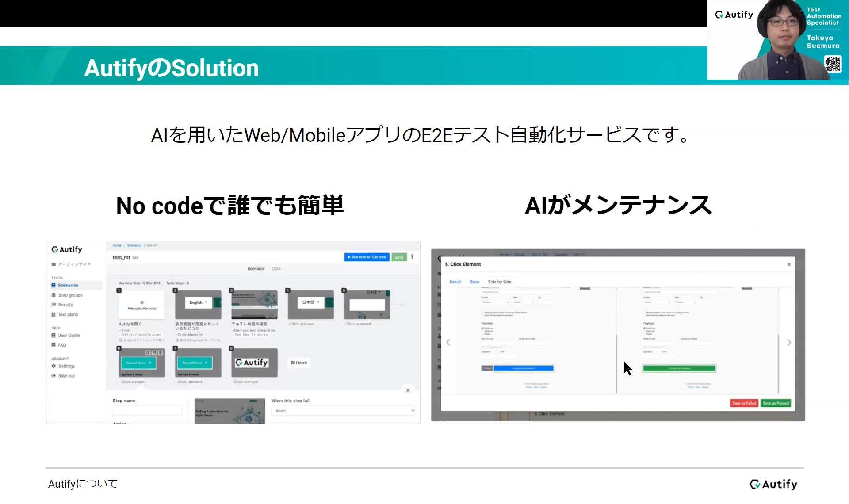
Task: Click Save as Passed button
Action: 776,403
